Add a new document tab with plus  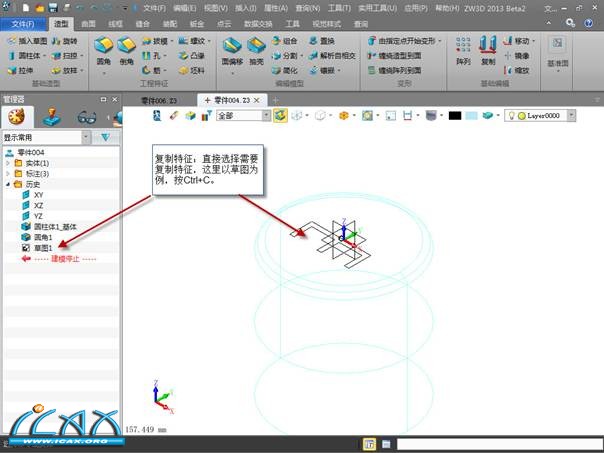275,101
